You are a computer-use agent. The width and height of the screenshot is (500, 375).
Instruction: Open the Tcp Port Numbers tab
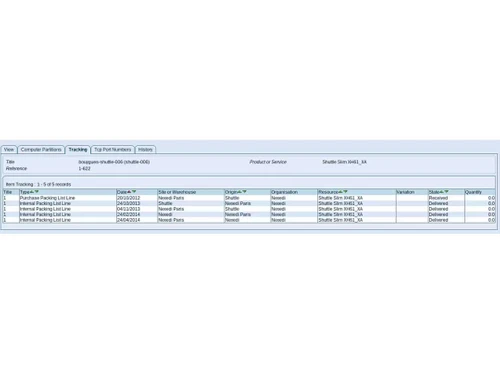coord(113,150)
